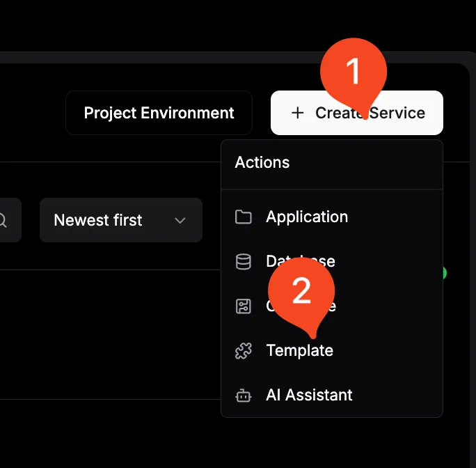The height and width of the screenshot is (468, 476).
Task: Open the Newest first sort dropdown
Action: (120, 220)
